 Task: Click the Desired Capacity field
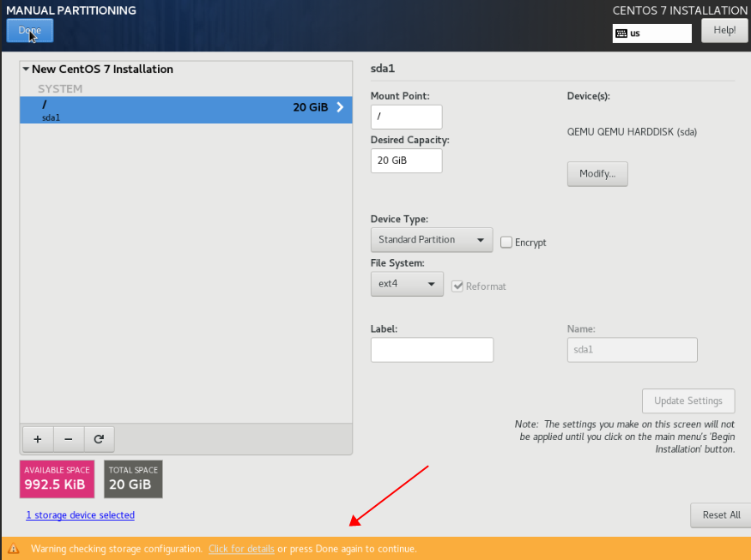406,161
